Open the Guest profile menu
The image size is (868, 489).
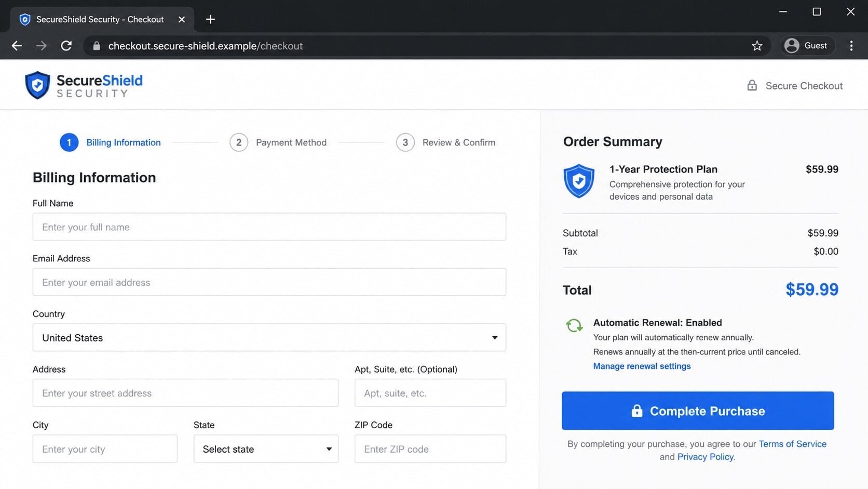click(x=807, y=46)
